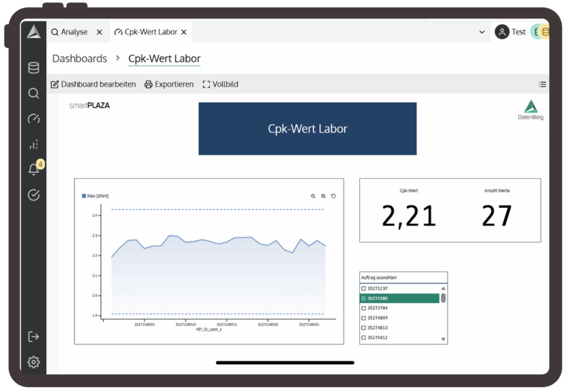Go to Dashboards breadcrumb
Viewport: 570px width, 392px height.
80,58
